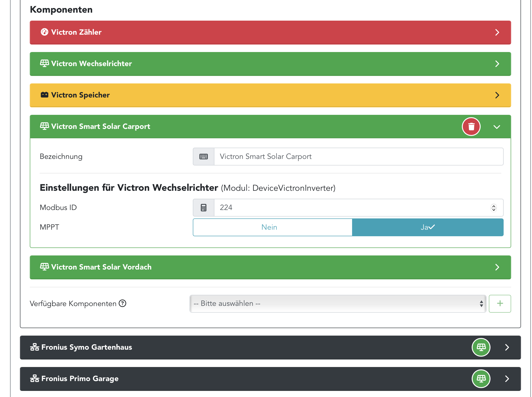Click gauge icon on Victron Zähler

[45, 32]
